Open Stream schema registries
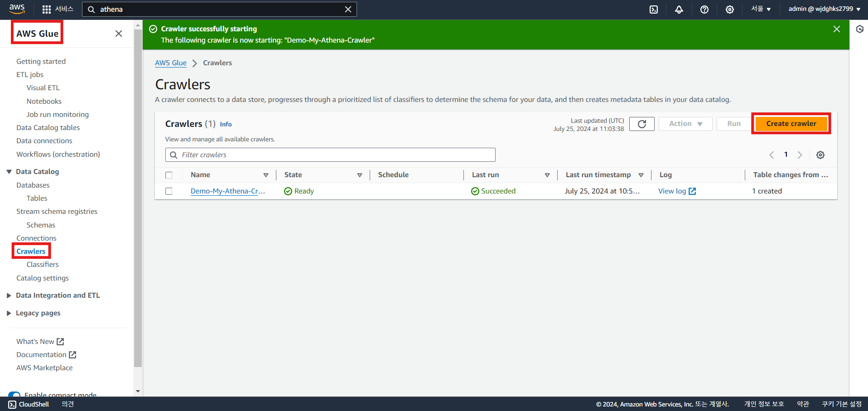 click(x=57, y=212)
